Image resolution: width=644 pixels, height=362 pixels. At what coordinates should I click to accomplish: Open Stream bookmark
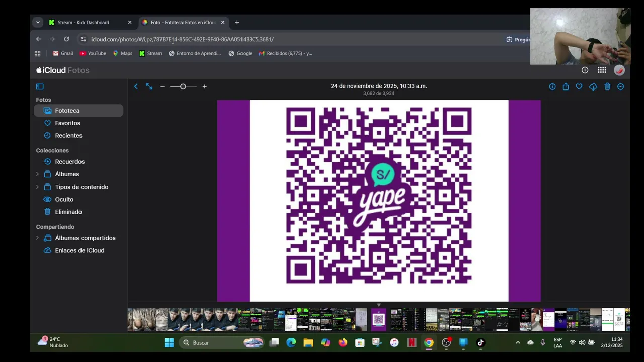tap(150, 53)
